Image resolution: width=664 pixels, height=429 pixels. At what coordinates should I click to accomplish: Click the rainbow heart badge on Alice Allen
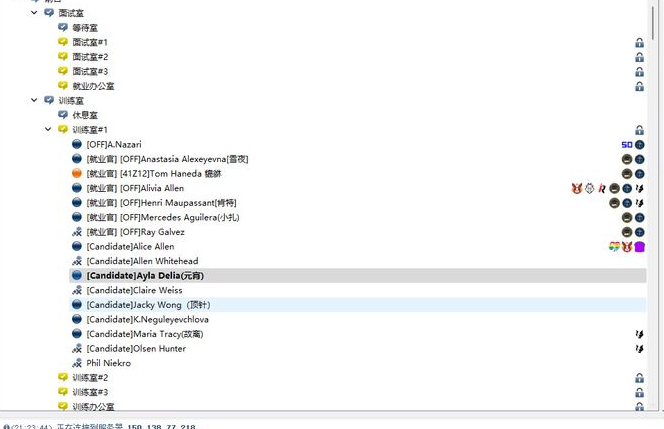[x=615, y=247]
